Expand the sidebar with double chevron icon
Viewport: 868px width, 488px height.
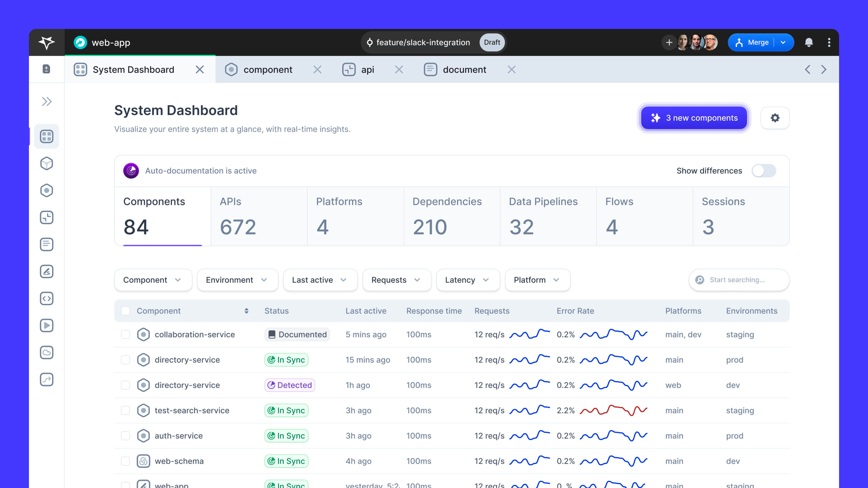click(47, 101)
